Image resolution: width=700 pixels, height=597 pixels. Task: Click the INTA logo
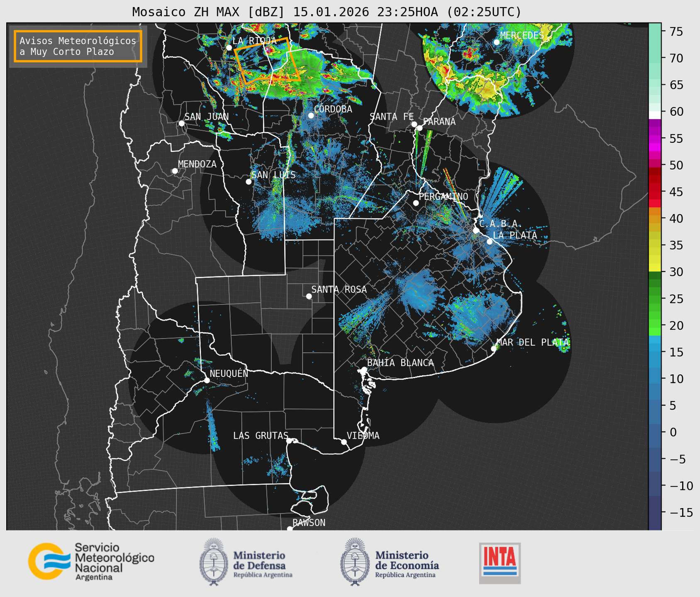[500, 563]
